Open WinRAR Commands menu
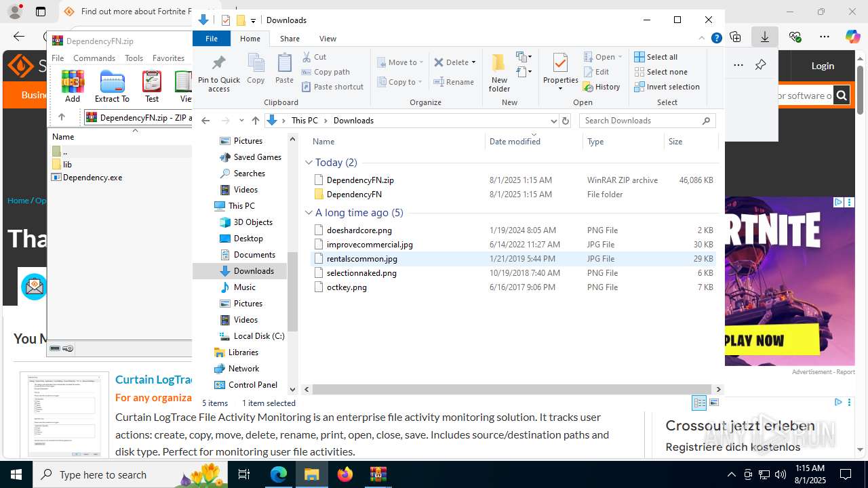 tap(94, 58)
